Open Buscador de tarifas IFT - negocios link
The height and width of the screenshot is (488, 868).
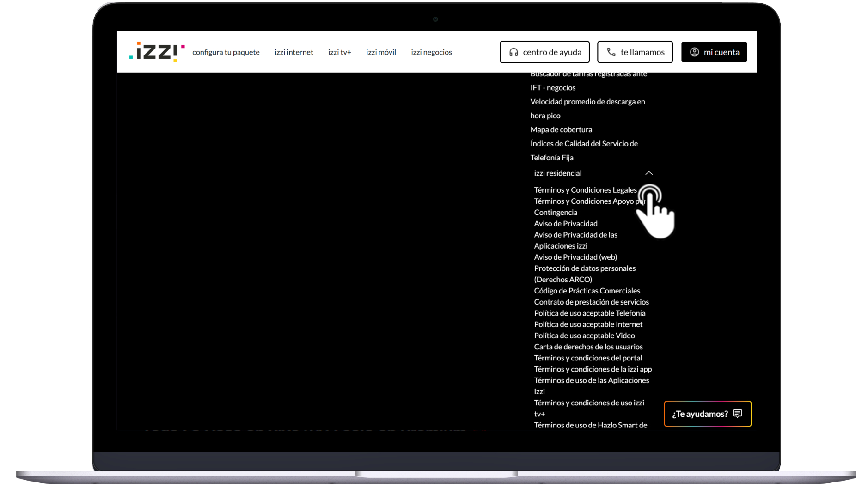pos(588,80)
